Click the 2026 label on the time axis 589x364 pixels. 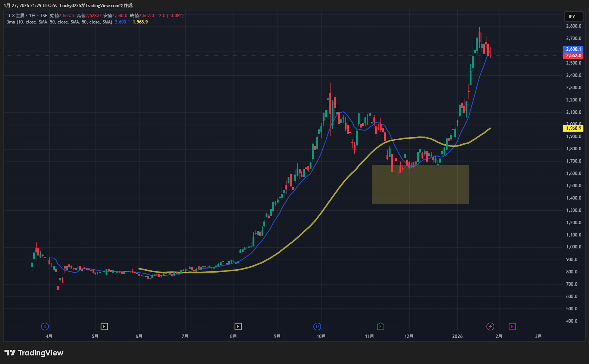(x=457, y=336)
